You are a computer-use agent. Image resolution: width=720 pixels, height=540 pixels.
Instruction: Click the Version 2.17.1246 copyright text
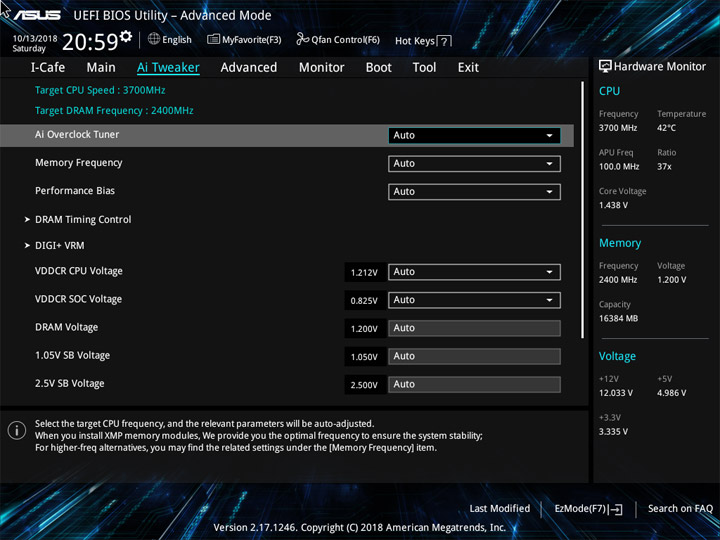pos(360,528)
